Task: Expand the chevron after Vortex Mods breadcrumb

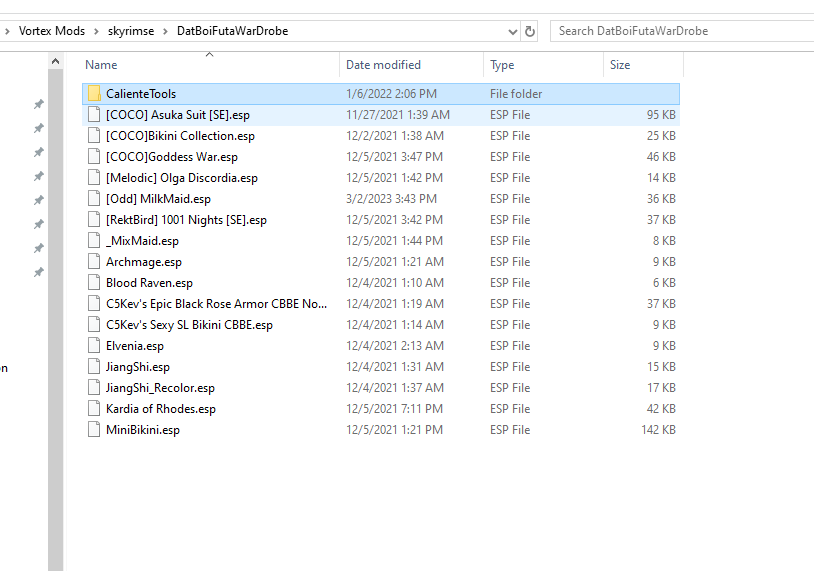Action: 97,31
